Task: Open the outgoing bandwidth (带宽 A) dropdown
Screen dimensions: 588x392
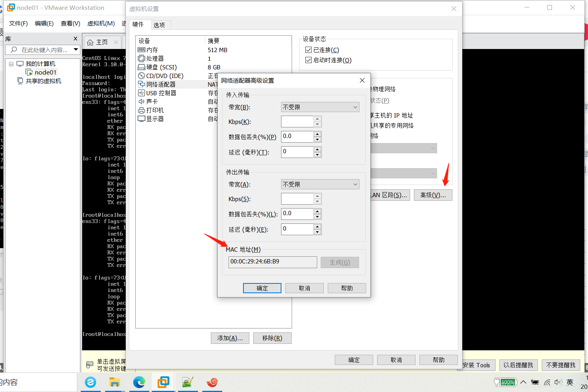Action: [320, 184]
